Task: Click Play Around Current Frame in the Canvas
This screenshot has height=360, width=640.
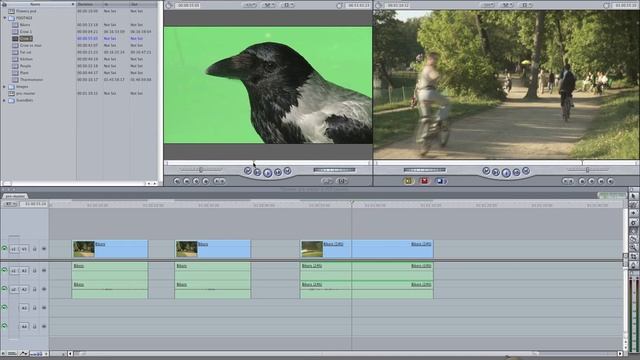Action: tap(516, 172)
